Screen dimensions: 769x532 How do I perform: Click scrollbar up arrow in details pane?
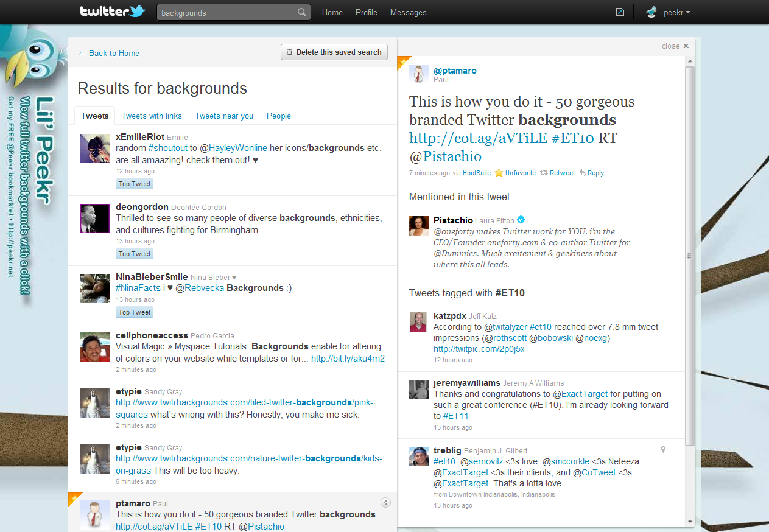coord(690,61)
